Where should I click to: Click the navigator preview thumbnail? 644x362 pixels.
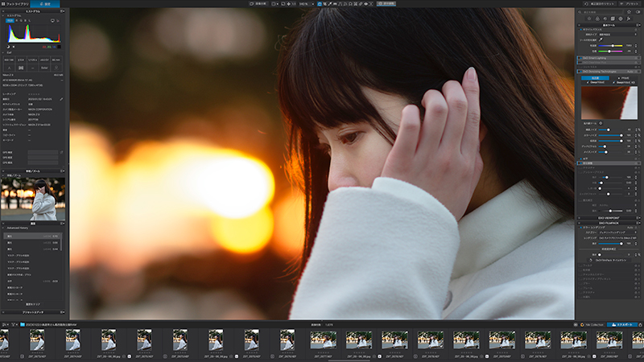(x=33, y=199)
